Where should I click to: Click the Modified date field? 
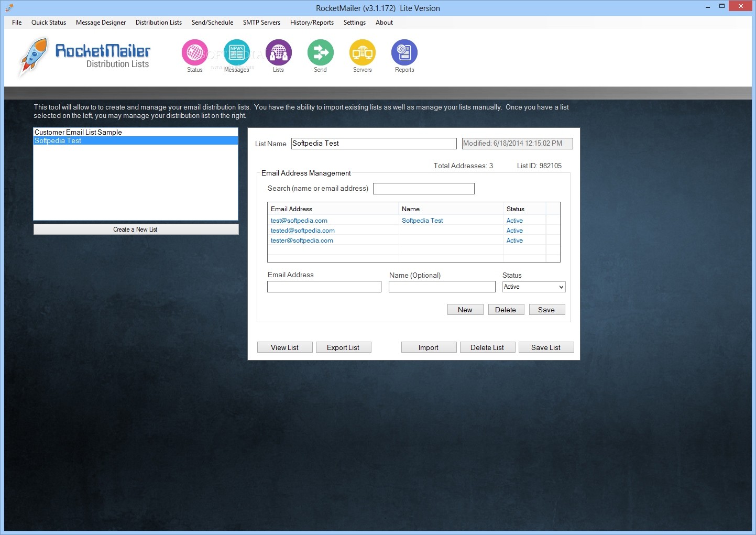[x=517, y=144]
